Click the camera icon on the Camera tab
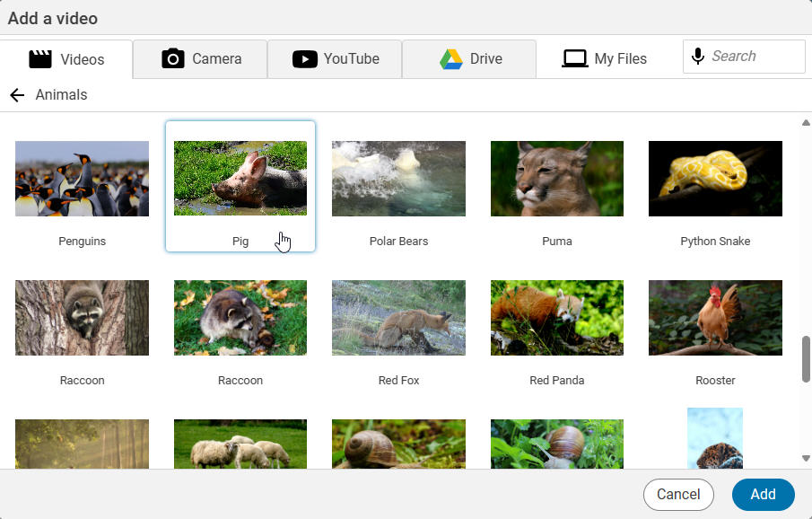812x519 pixels. 172,59
